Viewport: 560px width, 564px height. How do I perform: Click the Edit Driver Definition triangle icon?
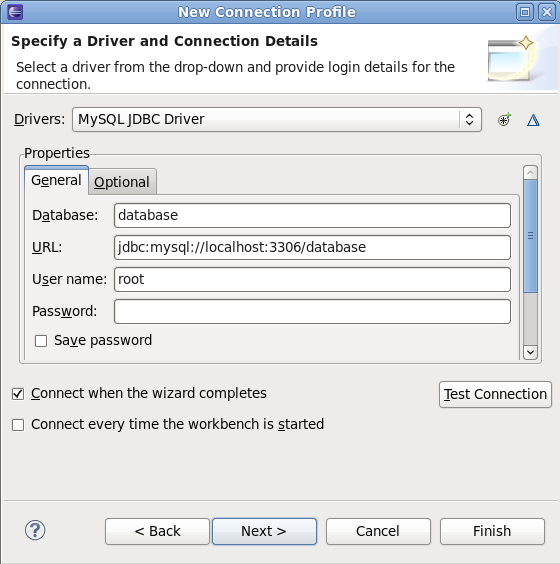tap(533, 120)
